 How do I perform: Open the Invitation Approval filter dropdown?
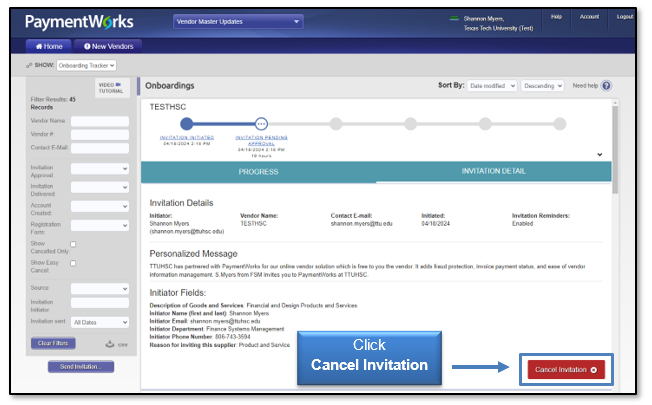[x=100, y=169]
